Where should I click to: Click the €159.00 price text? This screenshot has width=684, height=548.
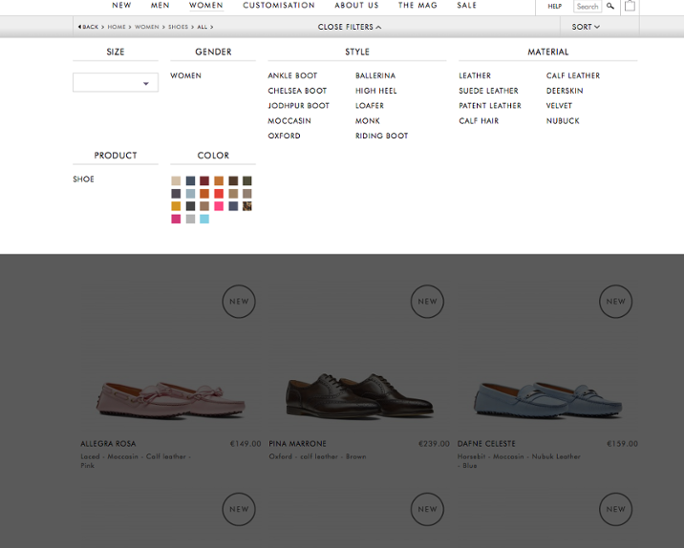tap(622, 444)
